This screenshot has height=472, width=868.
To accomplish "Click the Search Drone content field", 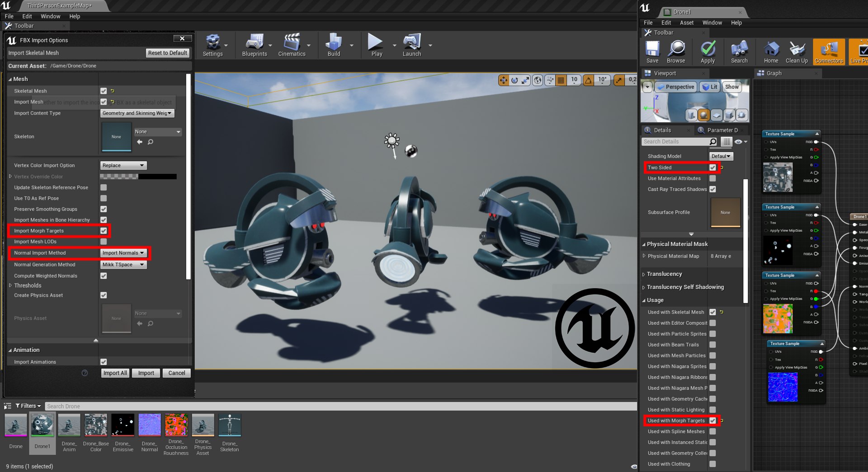I will coord(341,406).
